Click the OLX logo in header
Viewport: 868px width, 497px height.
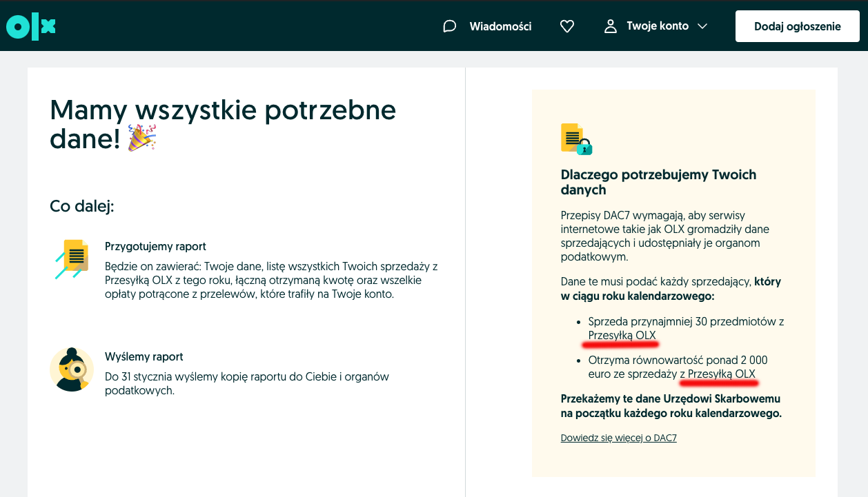point(30,26)
